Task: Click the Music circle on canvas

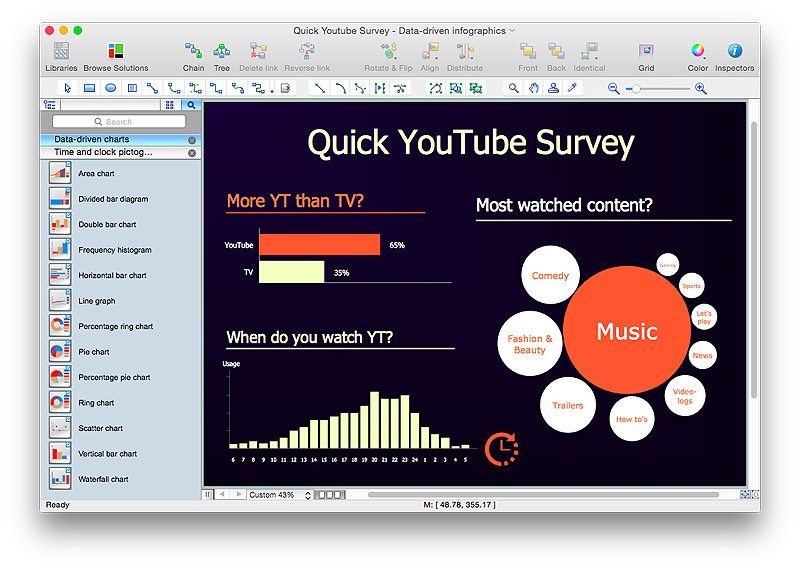Action: 627,330
